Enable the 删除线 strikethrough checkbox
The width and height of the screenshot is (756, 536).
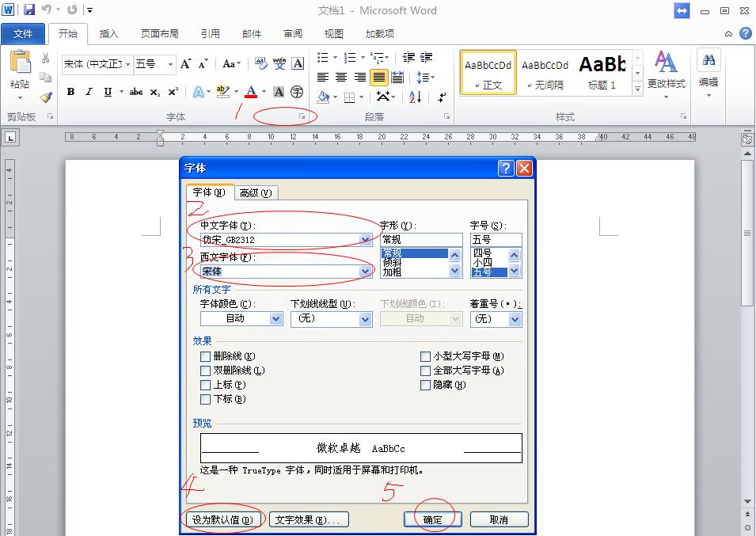(x=206, y=356)
